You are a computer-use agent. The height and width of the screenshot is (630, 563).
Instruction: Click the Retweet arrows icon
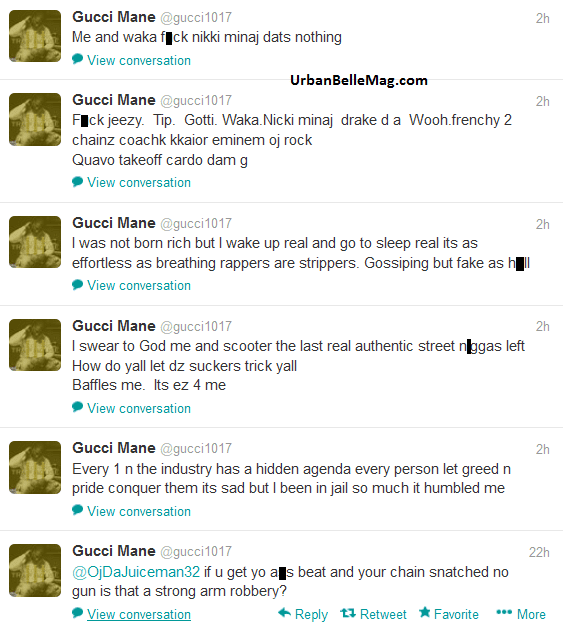click(x=348, y=613)
